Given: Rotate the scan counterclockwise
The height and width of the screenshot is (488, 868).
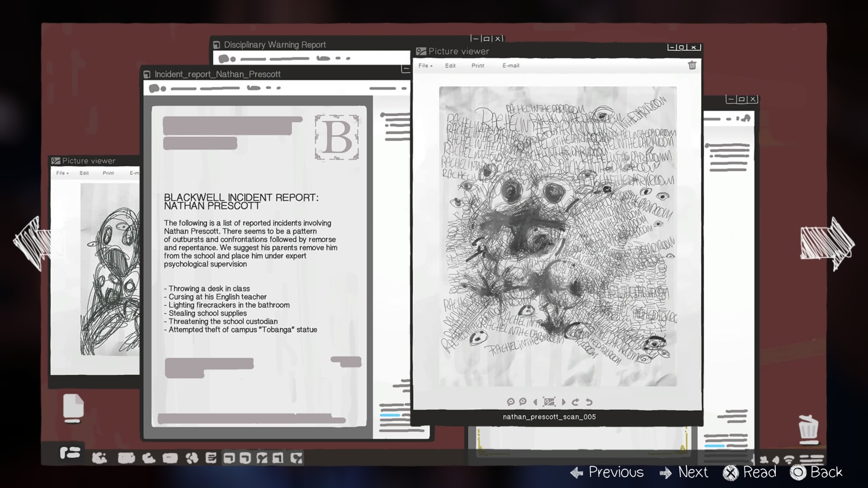Looking at the screenshot, I should pos(589,402).
